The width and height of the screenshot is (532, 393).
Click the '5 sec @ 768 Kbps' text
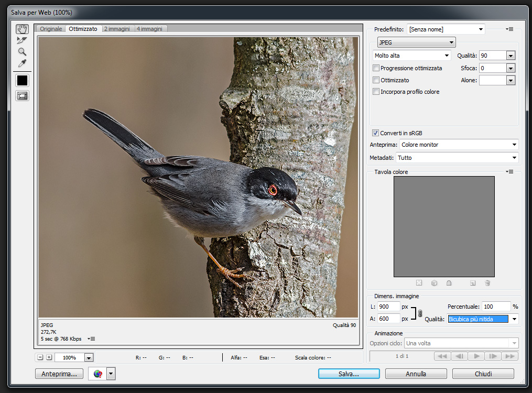61,339
